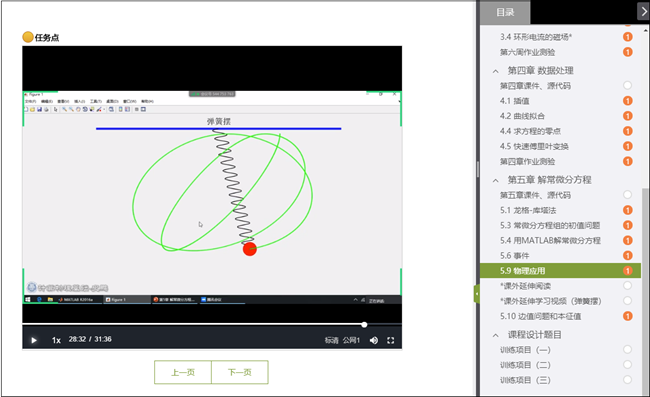This screenshot has width=650, height=397.
Task: Play the lecture video
Action: (x=34, y=340)
